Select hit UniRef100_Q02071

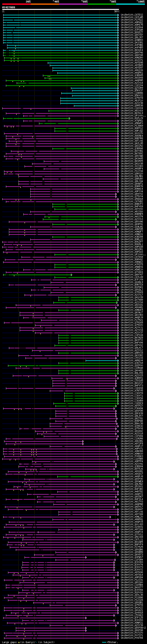132,60
